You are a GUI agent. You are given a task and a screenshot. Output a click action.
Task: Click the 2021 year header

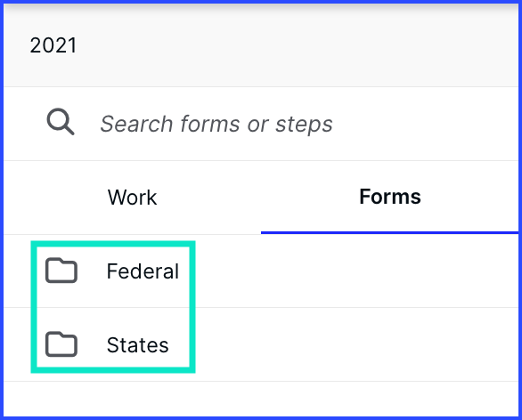point(53,45)
